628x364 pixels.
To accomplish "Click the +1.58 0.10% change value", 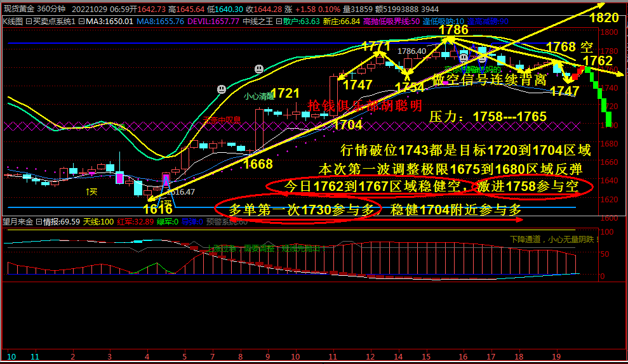I will tap(317, 9).
